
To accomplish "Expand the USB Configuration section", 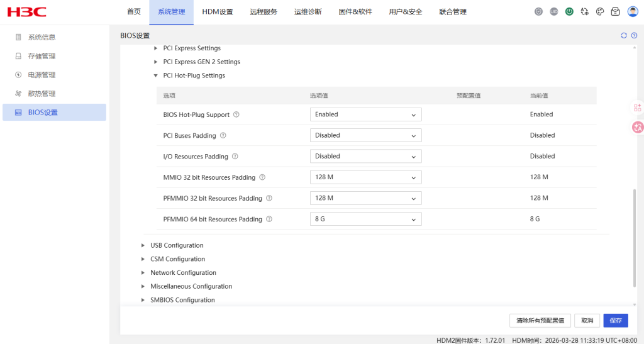I will coord(143,245).
